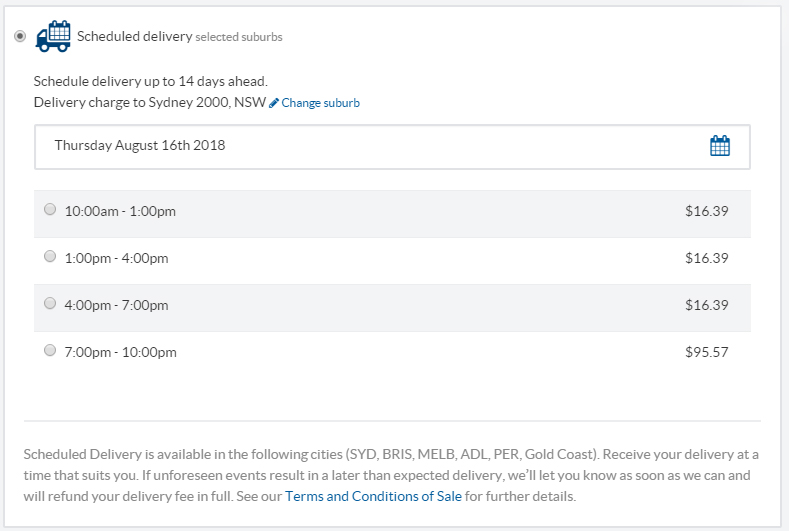Click the pencil icon beside Change suburb

274,103
